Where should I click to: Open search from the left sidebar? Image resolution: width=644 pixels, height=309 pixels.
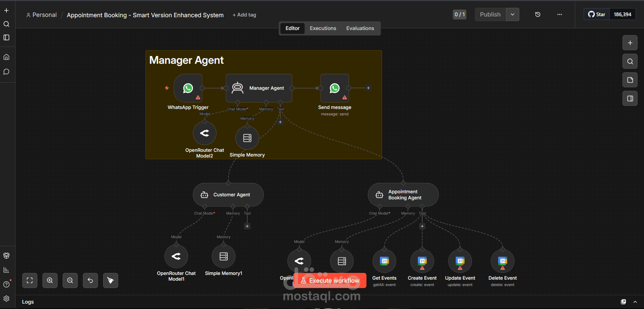tap(6, 24)
